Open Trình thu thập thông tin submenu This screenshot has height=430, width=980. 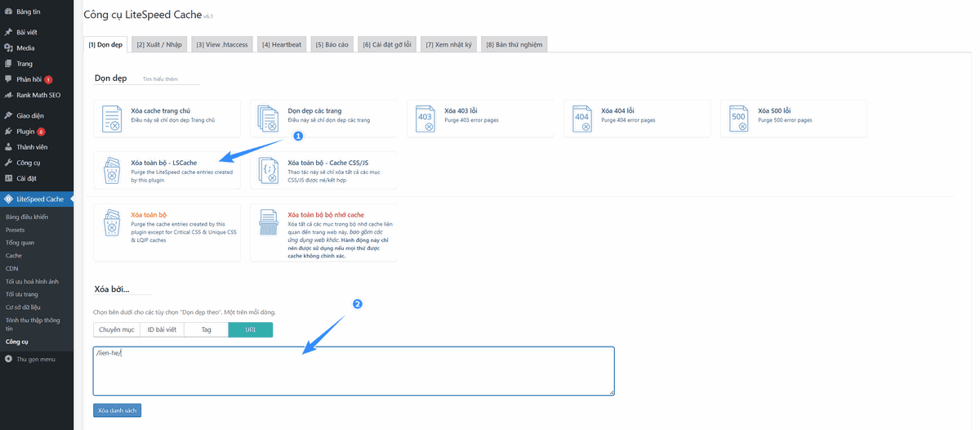[33, 324]
